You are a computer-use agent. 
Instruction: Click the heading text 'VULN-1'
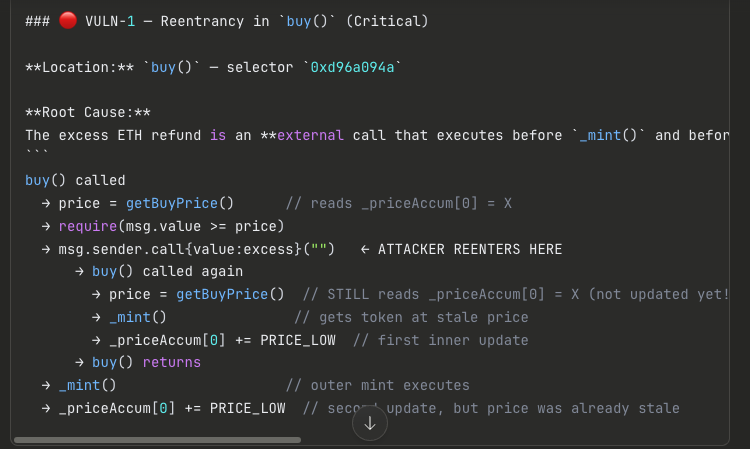110,22
